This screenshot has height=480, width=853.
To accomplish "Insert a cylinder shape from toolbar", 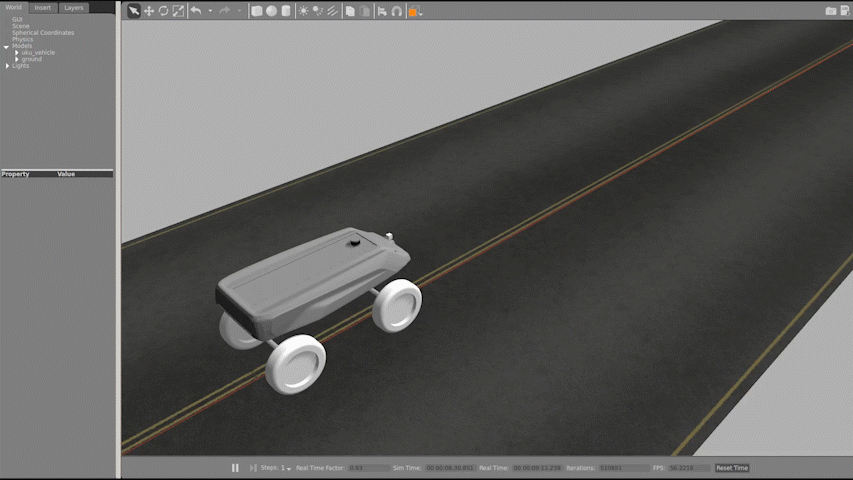I will (x=285, y=11).
